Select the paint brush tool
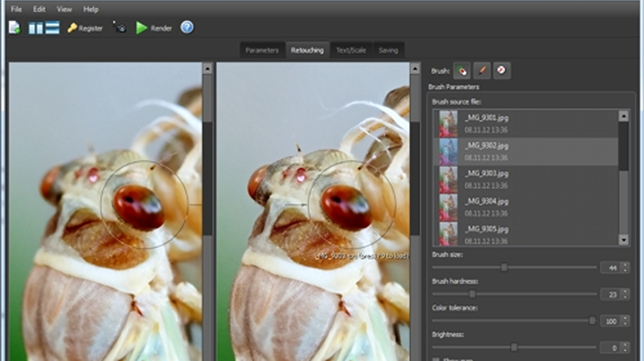The image size is (644, 361). (x=482, y=71)
